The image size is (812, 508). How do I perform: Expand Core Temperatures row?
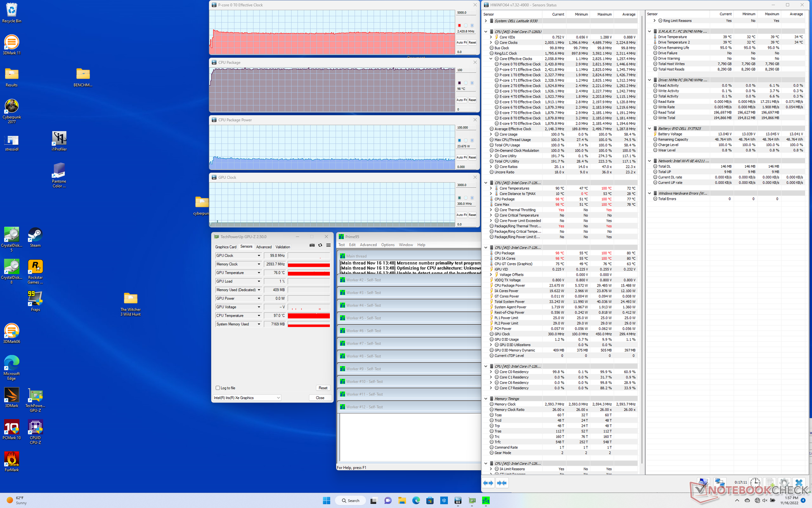pos(491,188)
